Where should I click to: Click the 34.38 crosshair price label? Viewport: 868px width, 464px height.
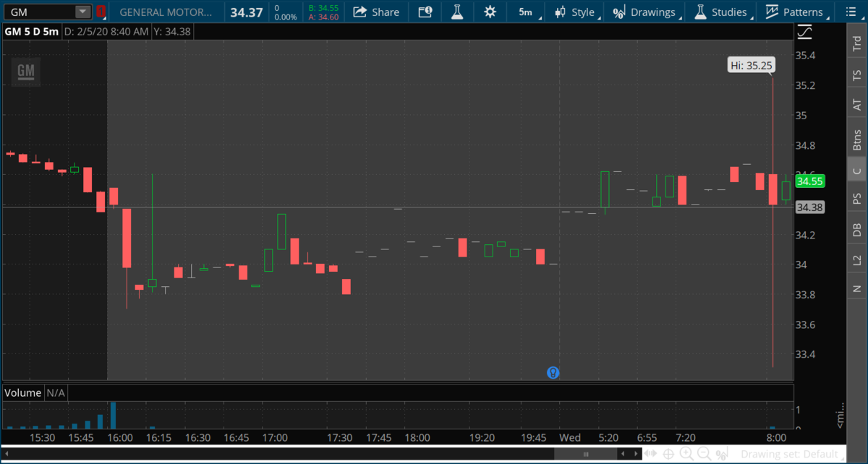pyautogui.click(x=809, y=207)
